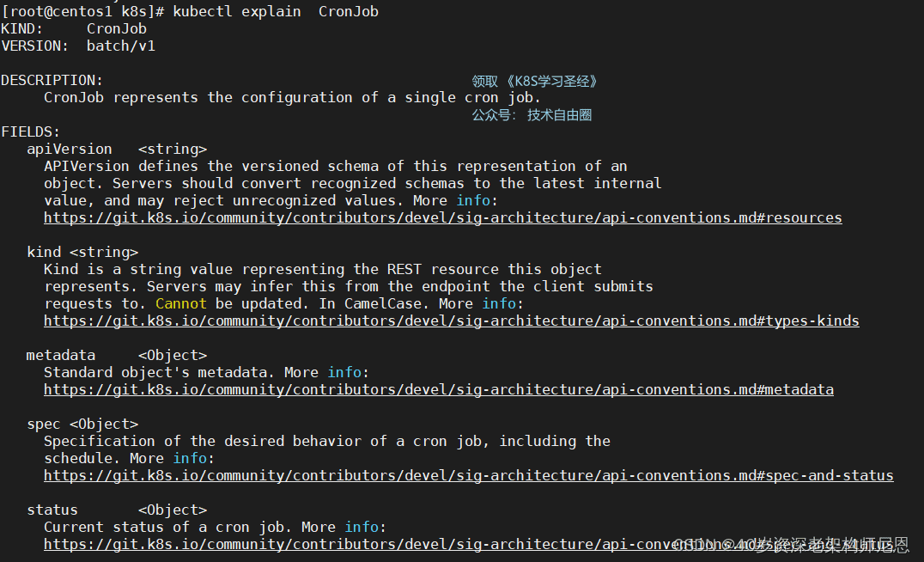
Task: Open the api-conventions.md#types-kinds link
Action: [452, 321]
